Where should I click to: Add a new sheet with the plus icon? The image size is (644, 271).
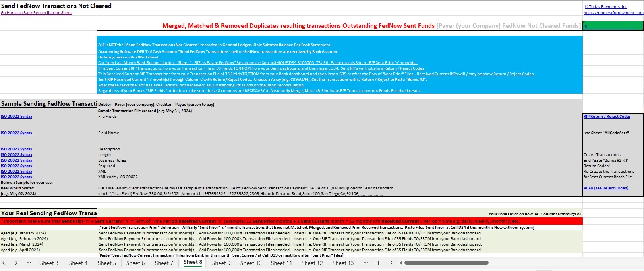coord(378,263)
